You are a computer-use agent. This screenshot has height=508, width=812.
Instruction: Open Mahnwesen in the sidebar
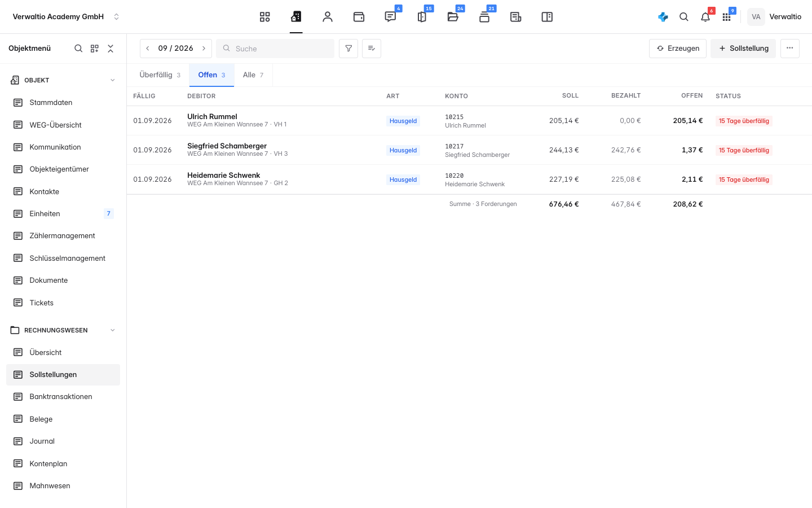coord(63,486)
